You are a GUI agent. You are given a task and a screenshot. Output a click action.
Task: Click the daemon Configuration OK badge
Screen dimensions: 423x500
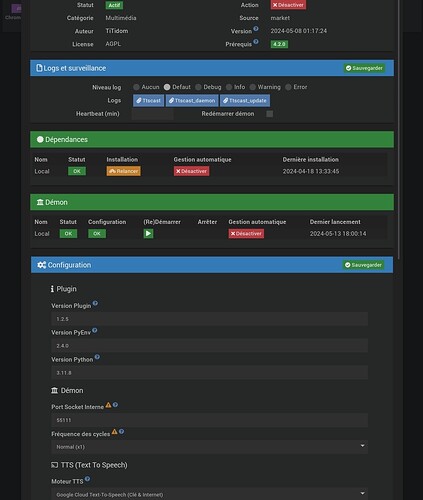pyautogui.click(x=97, y=233)
